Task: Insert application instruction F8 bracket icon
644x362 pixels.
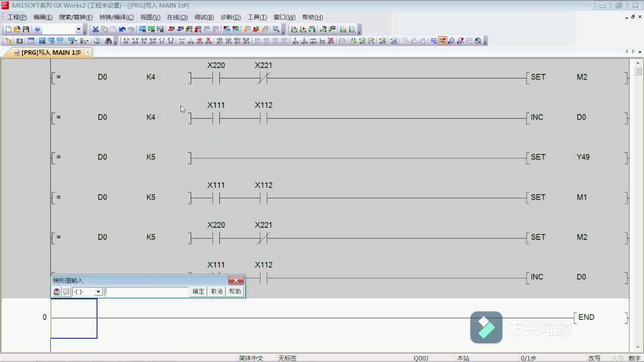Action: point(171,41)
